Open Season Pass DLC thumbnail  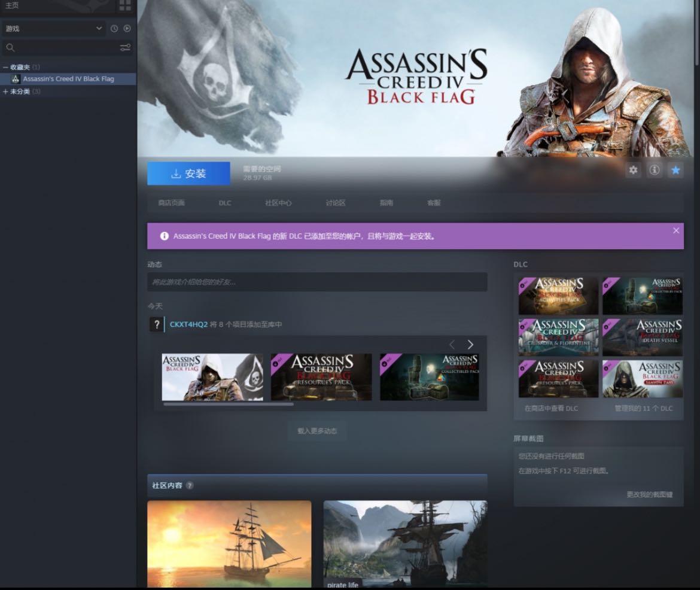click(x=643, y=379)
